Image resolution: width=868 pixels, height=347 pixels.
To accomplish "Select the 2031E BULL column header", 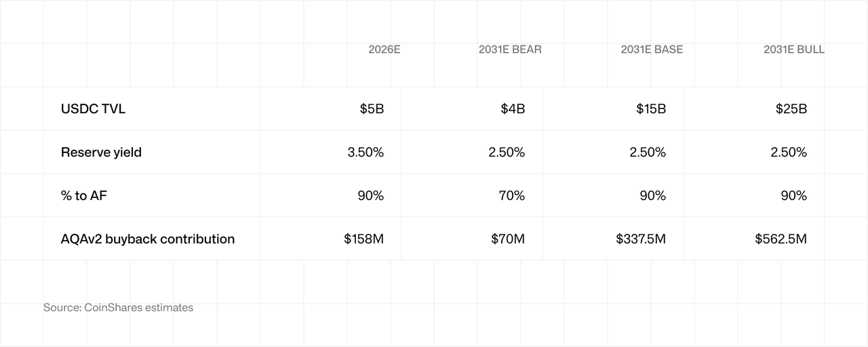I will tap(794, 49).
